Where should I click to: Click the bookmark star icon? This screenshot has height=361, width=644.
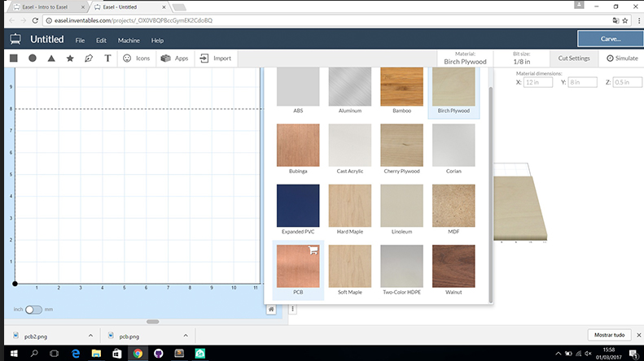(x=625, y=20)
